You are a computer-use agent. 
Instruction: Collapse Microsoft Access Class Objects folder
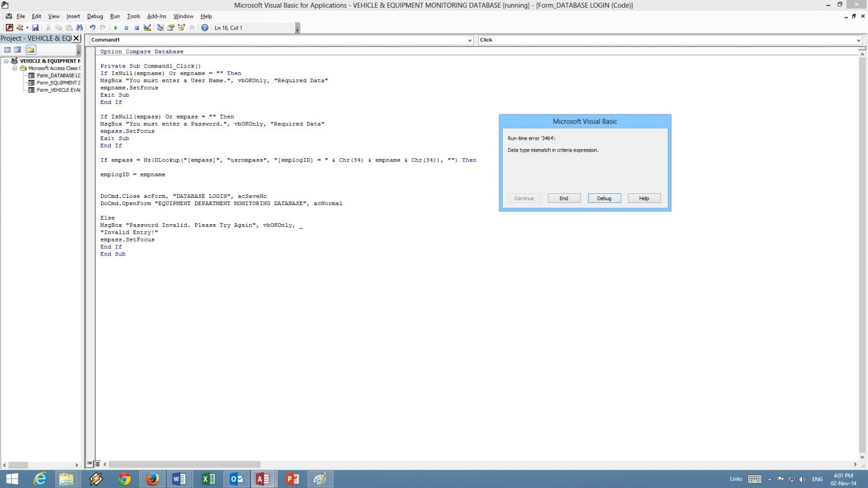pos(15,68)
